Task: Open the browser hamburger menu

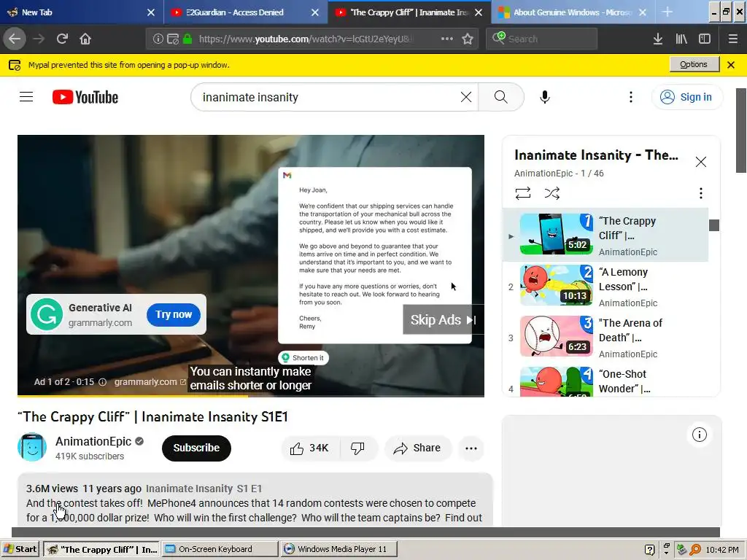Action: [733, 39]
